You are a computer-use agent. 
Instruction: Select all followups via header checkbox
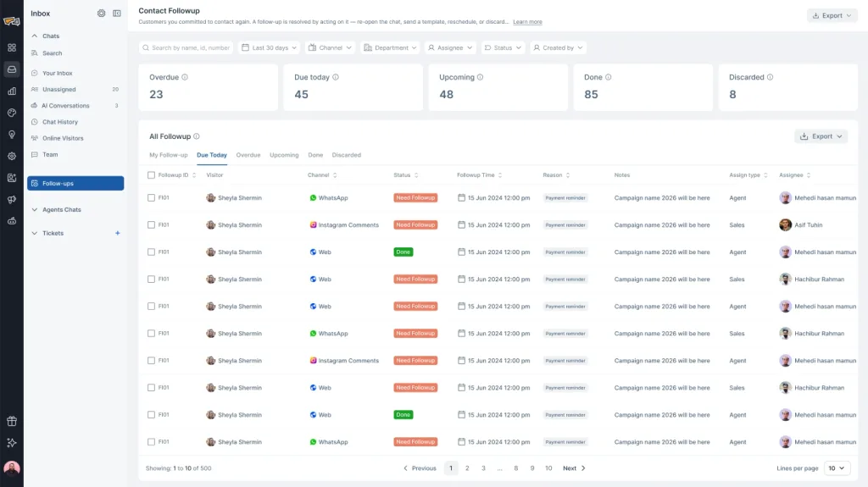coord(151,174)
